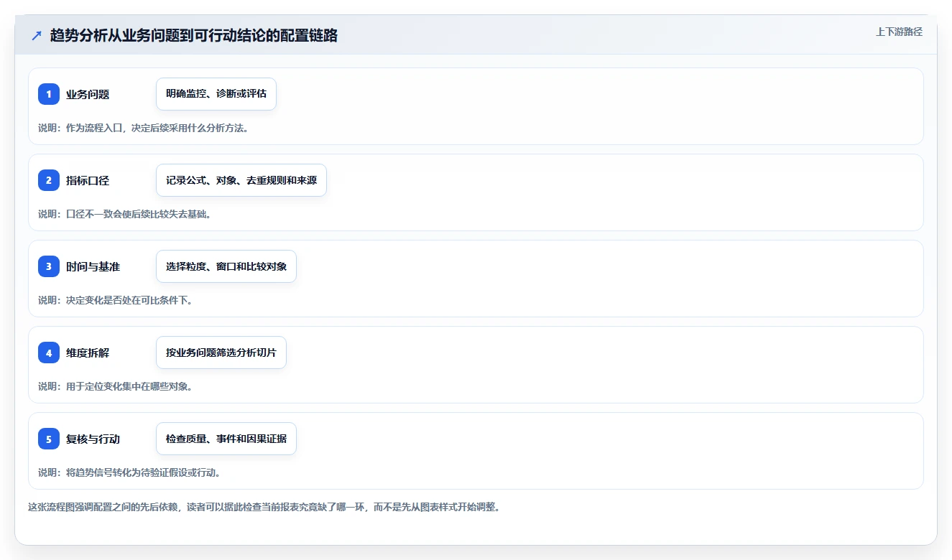Screen dimensions: 952x560
Task: Click the note 口径不一致会使后续比较失去基础
Action: point(124,214)
